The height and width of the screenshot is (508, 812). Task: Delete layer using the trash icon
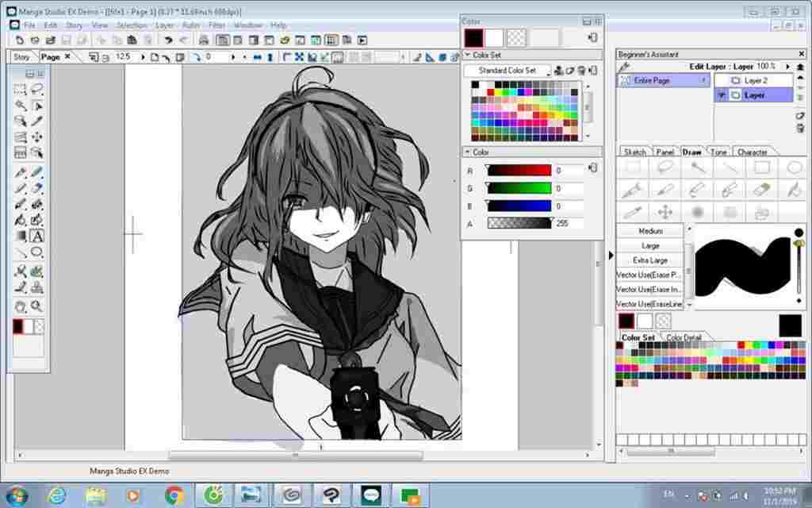coord(800,129)
